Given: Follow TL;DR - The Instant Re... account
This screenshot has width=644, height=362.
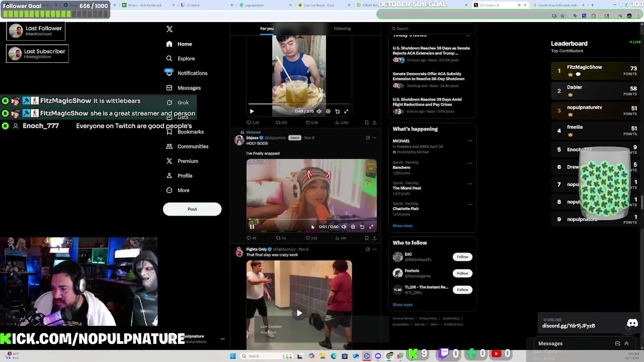Looking at the screenshot, I should 462,290.
